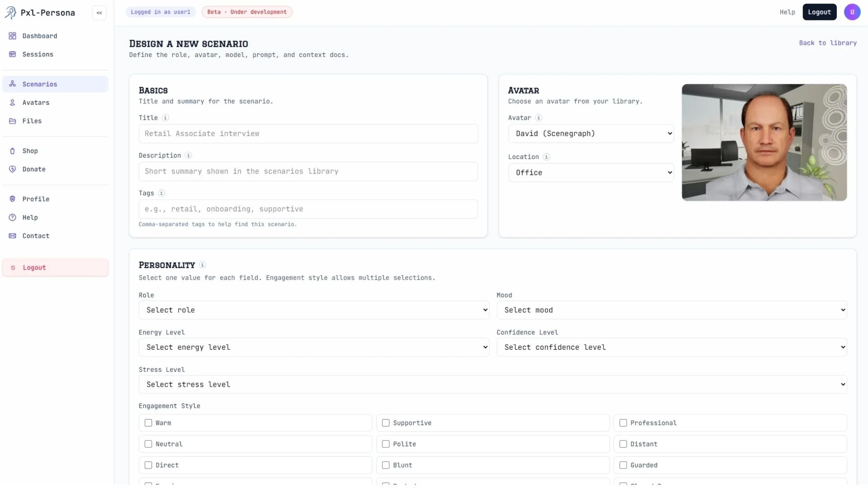Click the info icon beside Tags label
The height and width of the screenshot is (488, 868).
click(x=161, y=193)
